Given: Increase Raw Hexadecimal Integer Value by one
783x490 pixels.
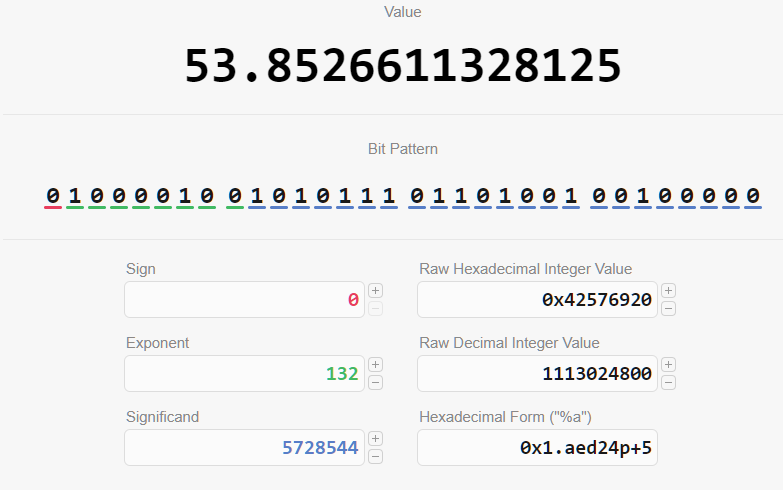Looking at the screenshot, I should (669, 290).
